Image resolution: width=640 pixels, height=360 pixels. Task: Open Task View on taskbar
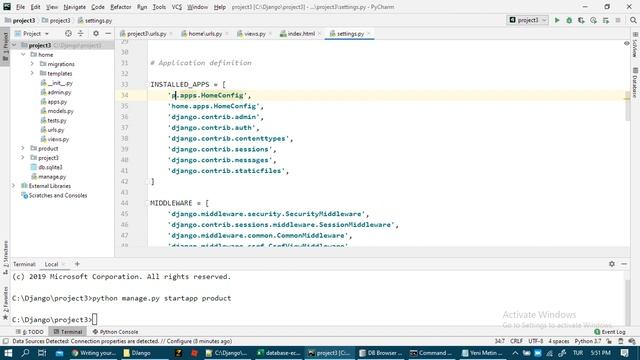42,353
